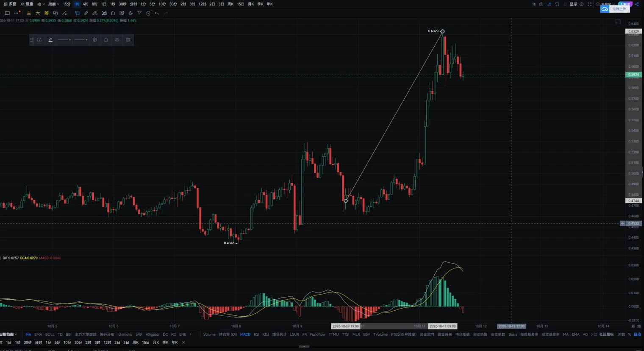Click the 筹 chip distribution icon
The width and height of the screenshot is (644, 351).
47,13
